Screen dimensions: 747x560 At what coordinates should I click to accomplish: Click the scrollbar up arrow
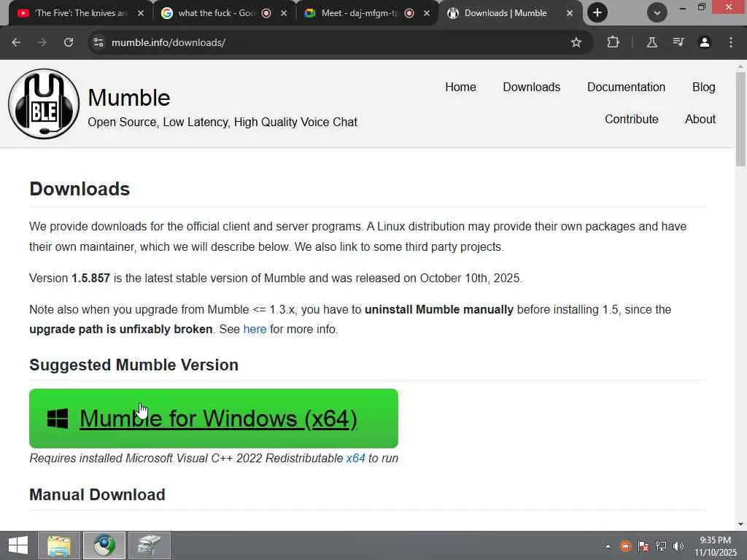pos(740,66)
